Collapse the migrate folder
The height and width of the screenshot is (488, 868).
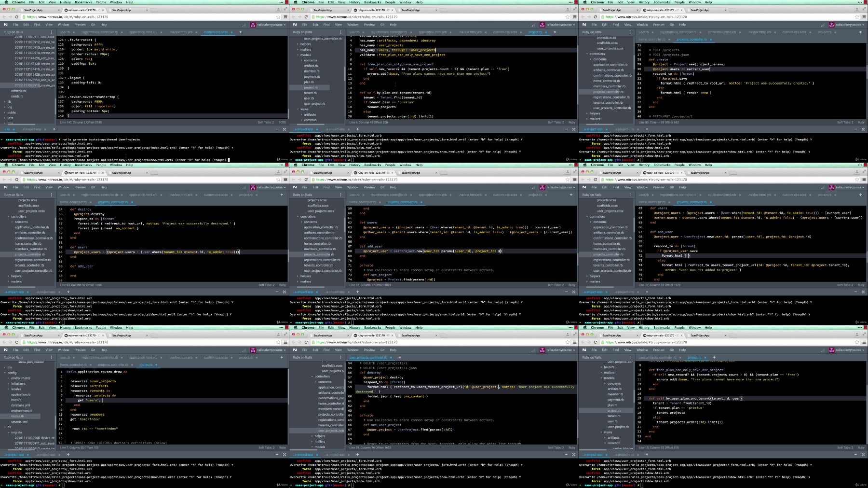[9, 432]
